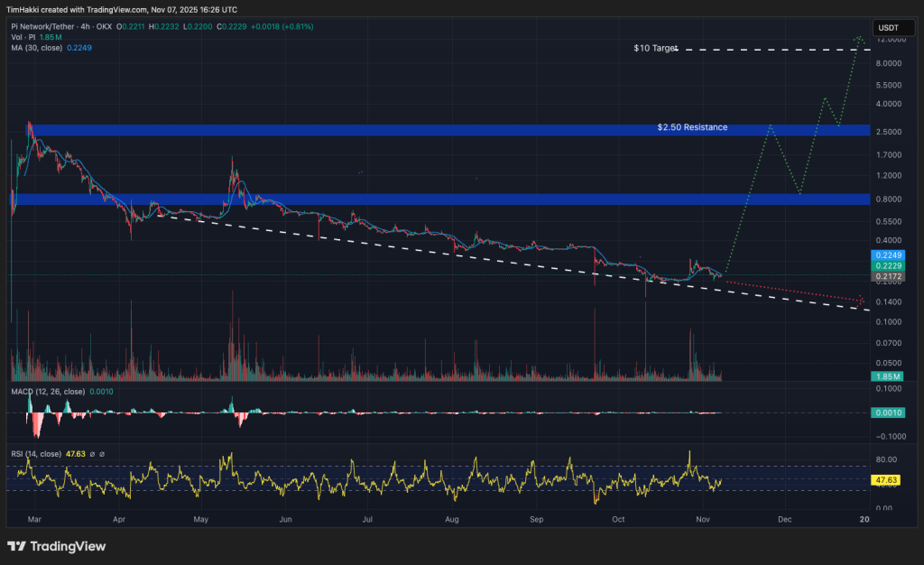Click the $2.50 Resistance zone label
924x565 pixels.
[692, 128]
